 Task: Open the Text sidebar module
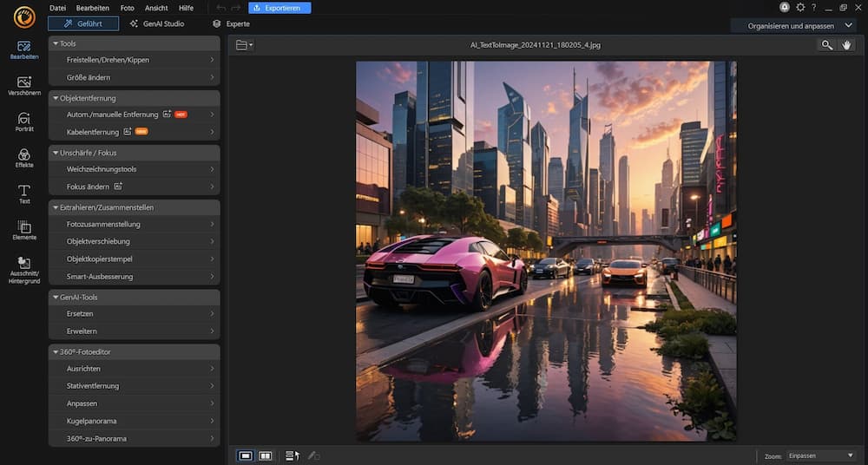(23, 193)
